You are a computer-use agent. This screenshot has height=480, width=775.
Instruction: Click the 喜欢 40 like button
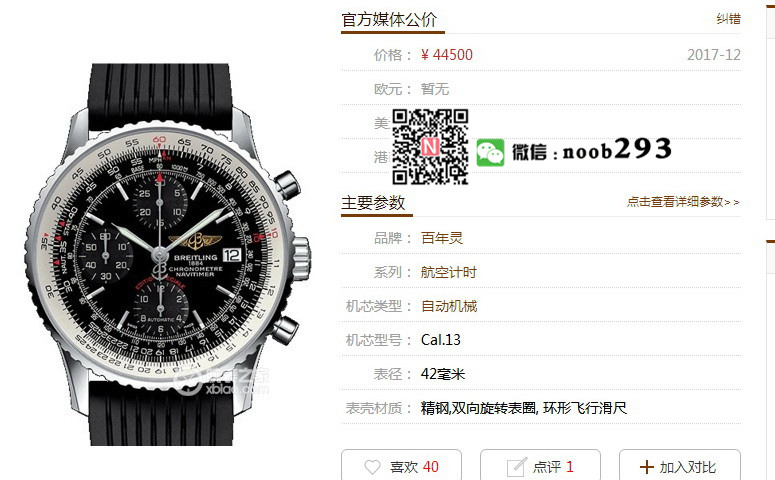401,465
